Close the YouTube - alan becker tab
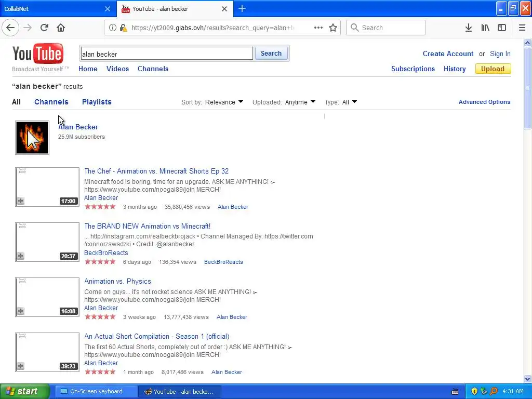This screenshot has width=532, height=399. [224, 9]
